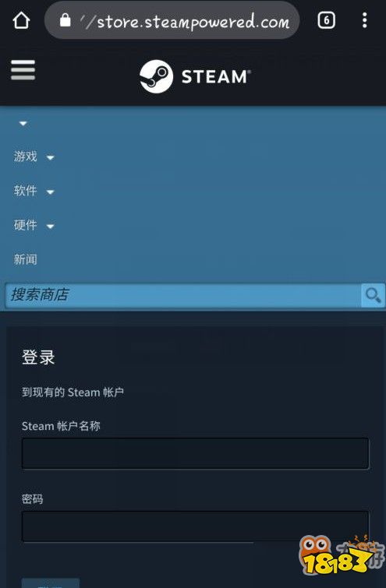Expand the arrow next to 游戏
Viewport: 386px width, 588px height.
pyautogui.click(x=51, y=157)
